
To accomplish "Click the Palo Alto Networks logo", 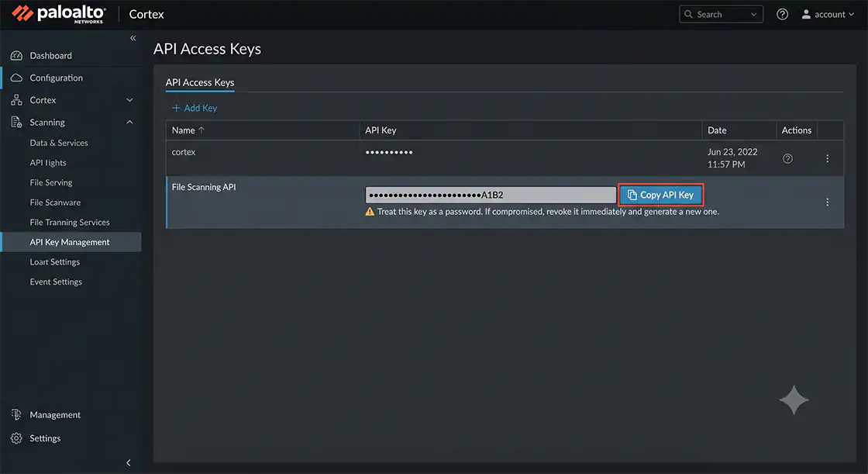I will click(59, 14).
